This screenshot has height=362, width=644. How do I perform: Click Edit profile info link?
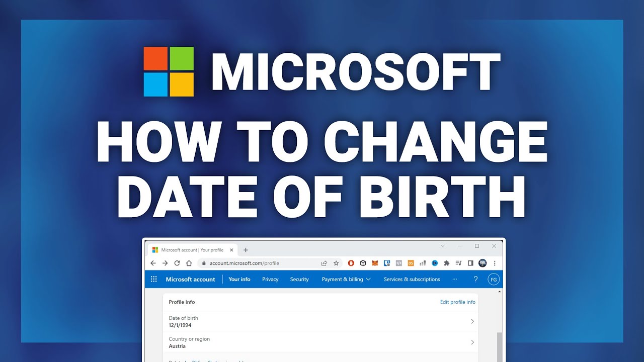pos(458,302)
